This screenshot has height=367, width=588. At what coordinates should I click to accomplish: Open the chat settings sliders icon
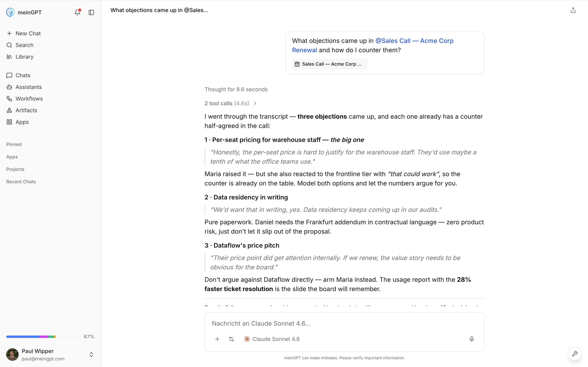click(231, 339)
